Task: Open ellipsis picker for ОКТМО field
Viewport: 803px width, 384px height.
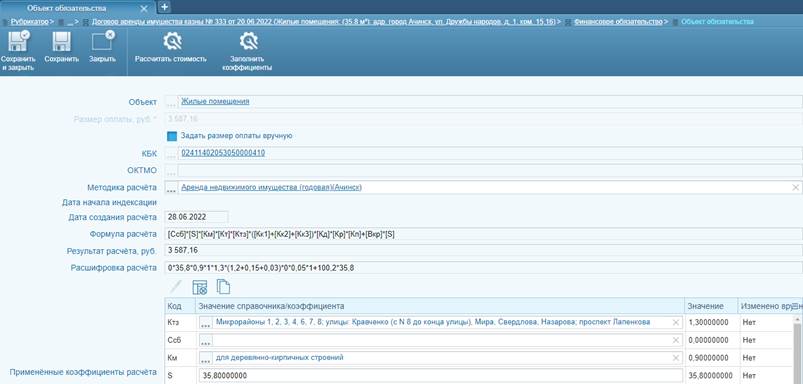Action: point(171,171)
